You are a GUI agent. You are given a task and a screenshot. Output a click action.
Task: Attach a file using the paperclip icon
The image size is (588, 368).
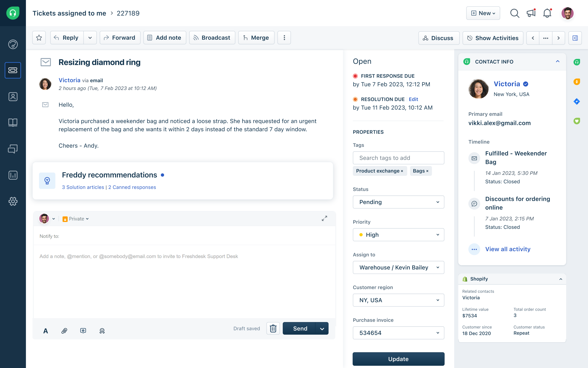[64, 331]
